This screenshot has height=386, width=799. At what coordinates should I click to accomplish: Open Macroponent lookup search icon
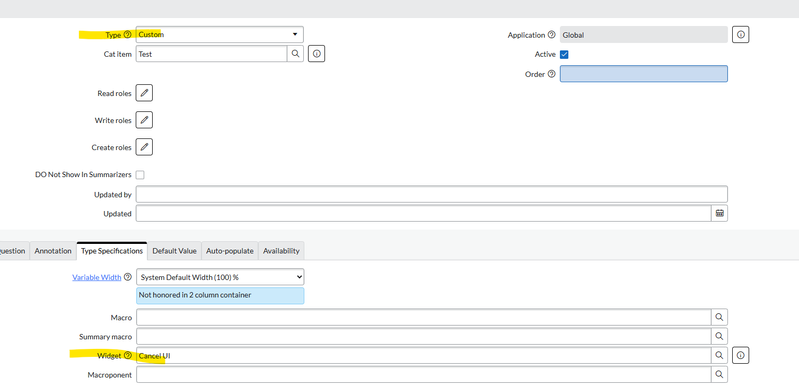pos(719,374)
